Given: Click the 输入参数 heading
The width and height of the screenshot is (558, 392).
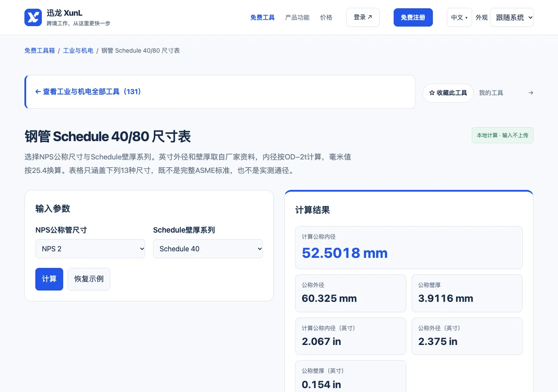Looking at the screenshot, I should (x=53, y=209).
